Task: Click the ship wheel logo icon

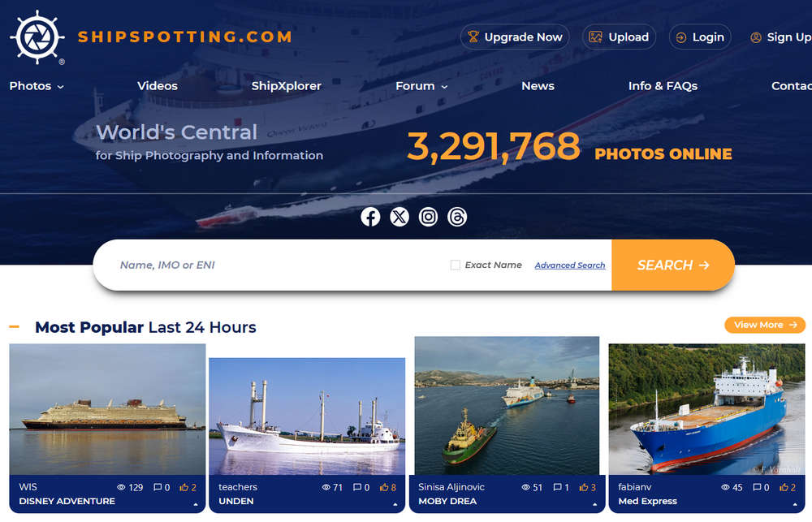Action: [37, 37]
